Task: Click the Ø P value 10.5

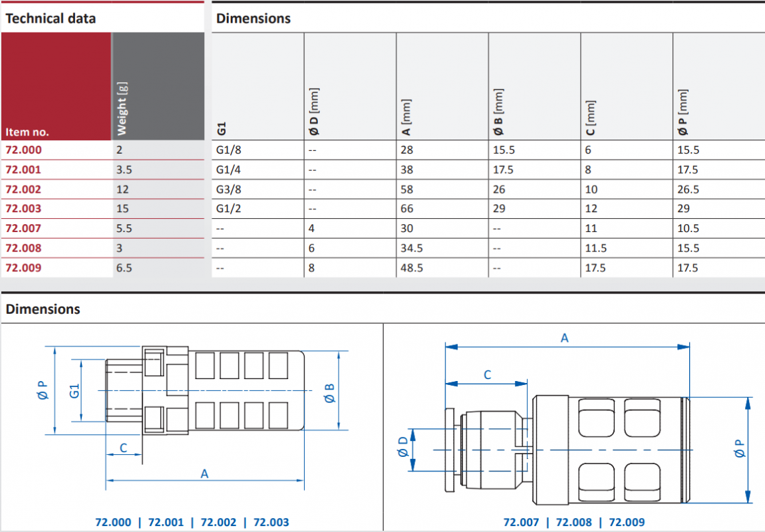Action: (688, 228)
